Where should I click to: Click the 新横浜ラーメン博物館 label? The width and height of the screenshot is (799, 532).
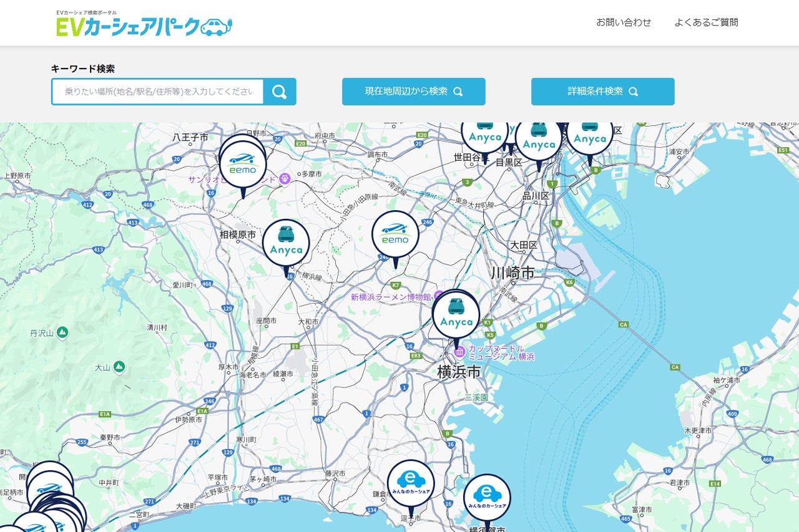391,297
